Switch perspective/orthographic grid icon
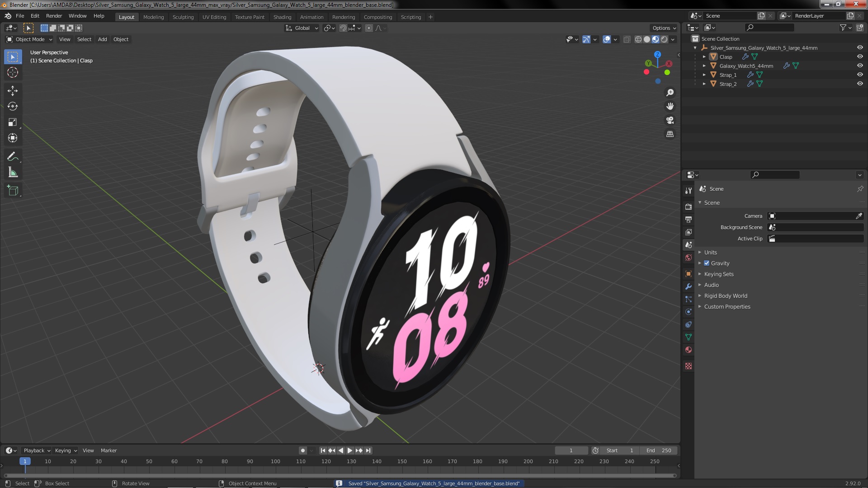This screenshot has height=488, width=868. pos(670,134)
